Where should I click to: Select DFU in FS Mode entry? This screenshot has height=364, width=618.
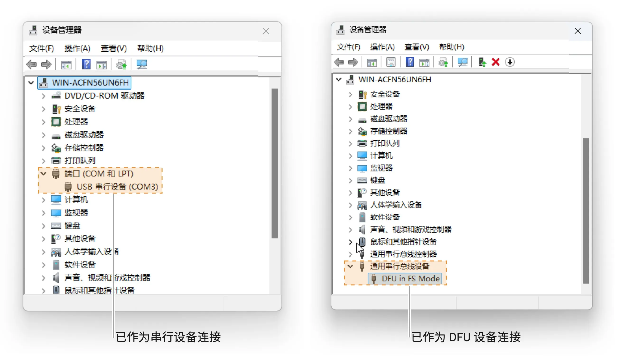pos(411,279)
